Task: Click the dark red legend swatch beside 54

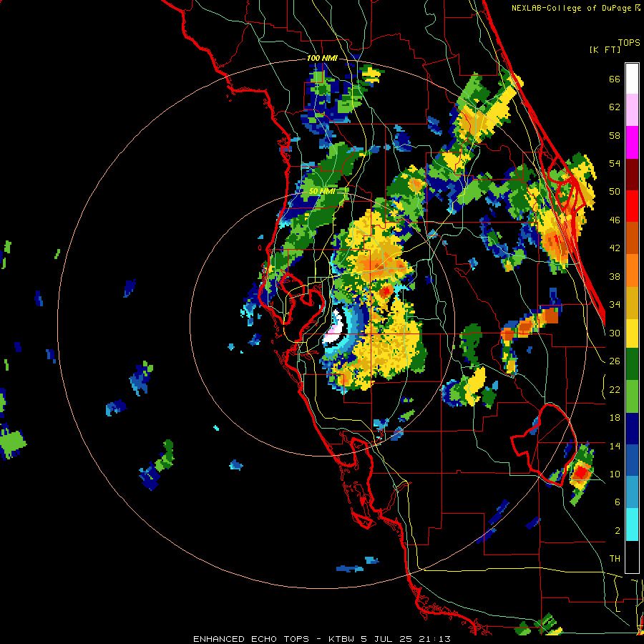Action: tap(632, 175)
